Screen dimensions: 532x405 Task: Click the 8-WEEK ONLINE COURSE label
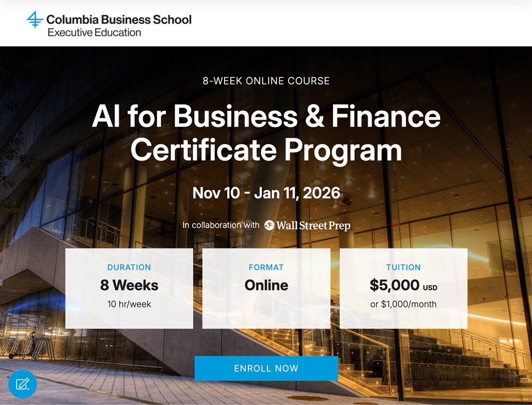[x=266, y=81]
